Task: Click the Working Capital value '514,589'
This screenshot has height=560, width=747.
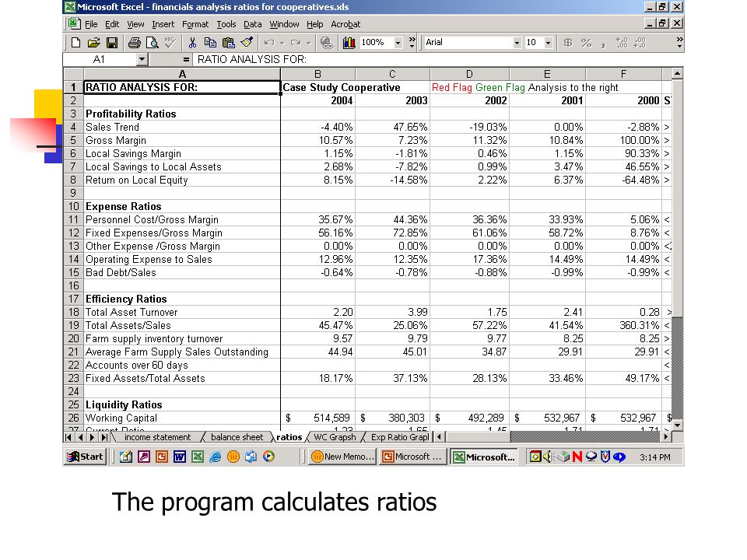Action: click(318, 418)
